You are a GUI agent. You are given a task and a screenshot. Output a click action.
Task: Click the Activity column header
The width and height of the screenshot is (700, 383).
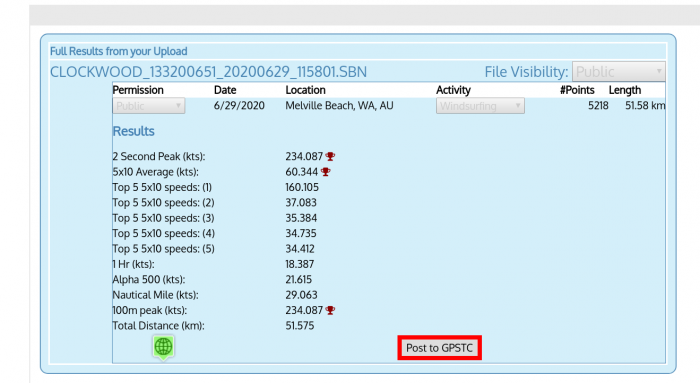(x=454, y=90)
